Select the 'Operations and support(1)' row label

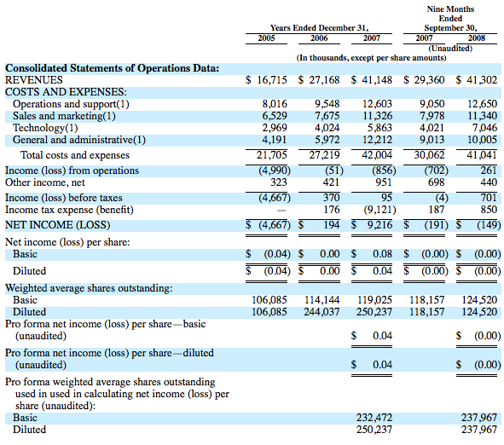click(71, 104)
